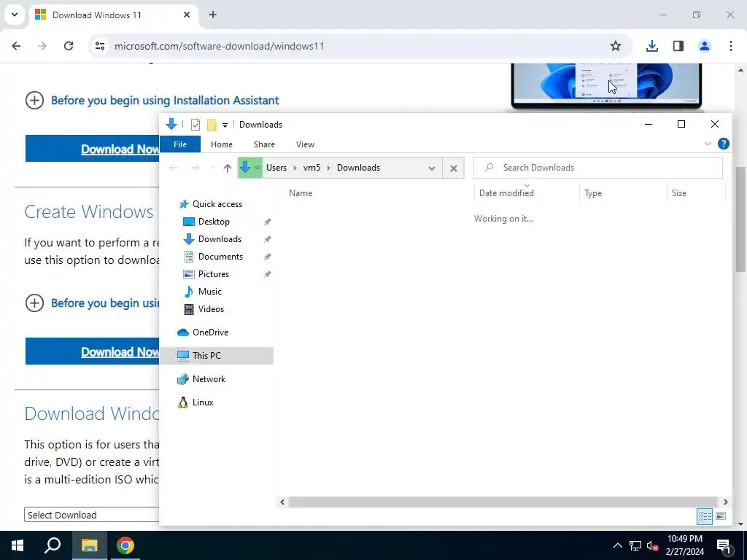This screenshot has height=560, width=747.
Task: Expand the Explorer ribbon chevron
Action: coord(708,144)
